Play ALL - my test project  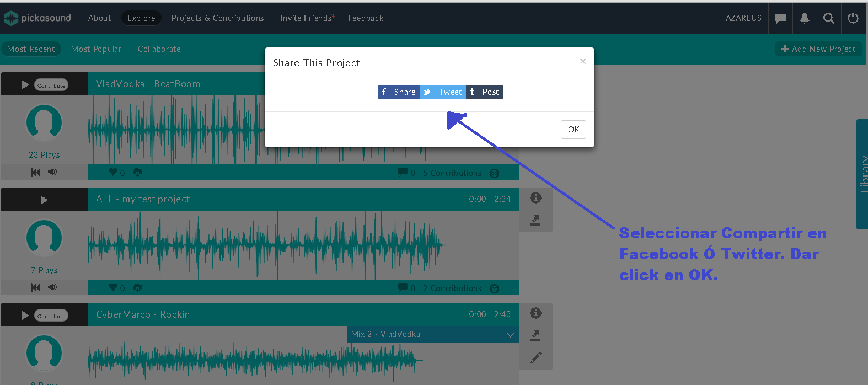click(x=44, y=200)
